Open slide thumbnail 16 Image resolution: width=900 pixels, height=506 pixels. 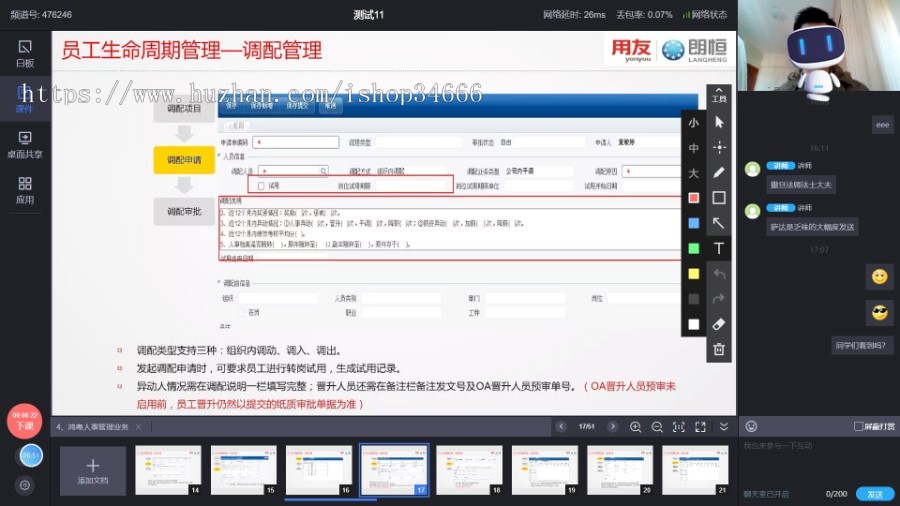pyautogui.click(x=319, y=470)
